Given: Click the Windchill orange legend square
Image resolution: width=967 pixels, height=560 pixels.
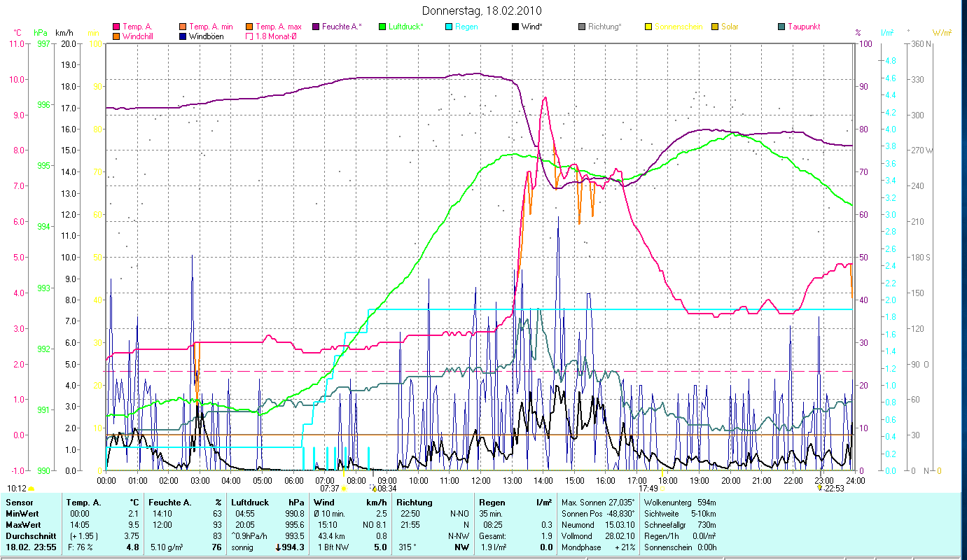Looking at the screenshot, I should click(x=116, y=36).
